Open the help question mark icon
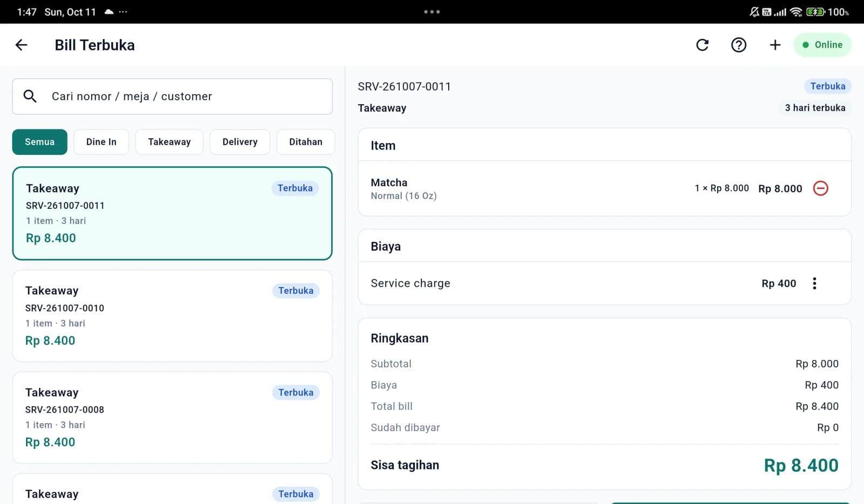This screenshot has width=864, height=504. click(739, 45)
